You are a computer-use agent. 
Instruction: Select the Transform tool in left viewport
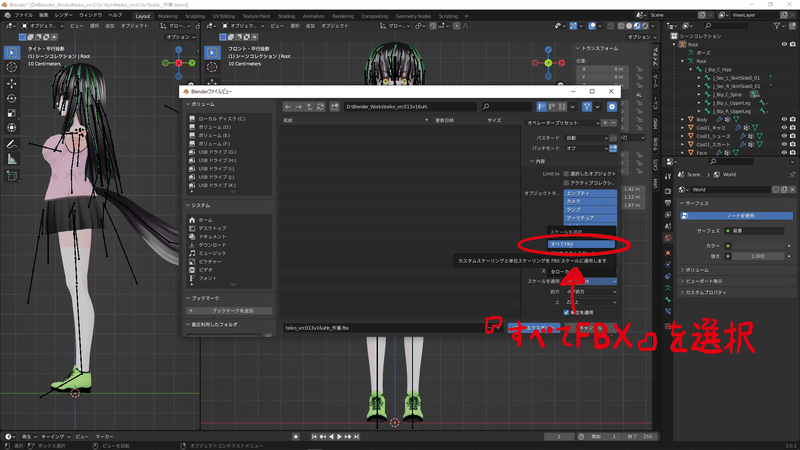[12, 128]
